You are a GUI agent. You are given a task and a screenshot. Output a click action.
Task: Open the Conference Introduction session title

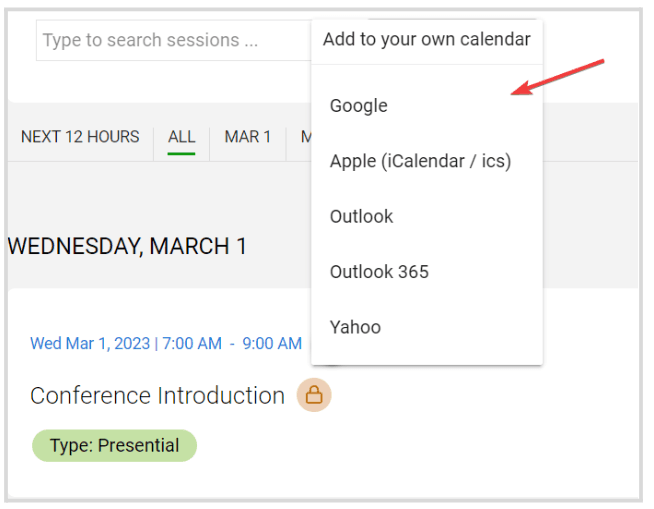[157, 396]
